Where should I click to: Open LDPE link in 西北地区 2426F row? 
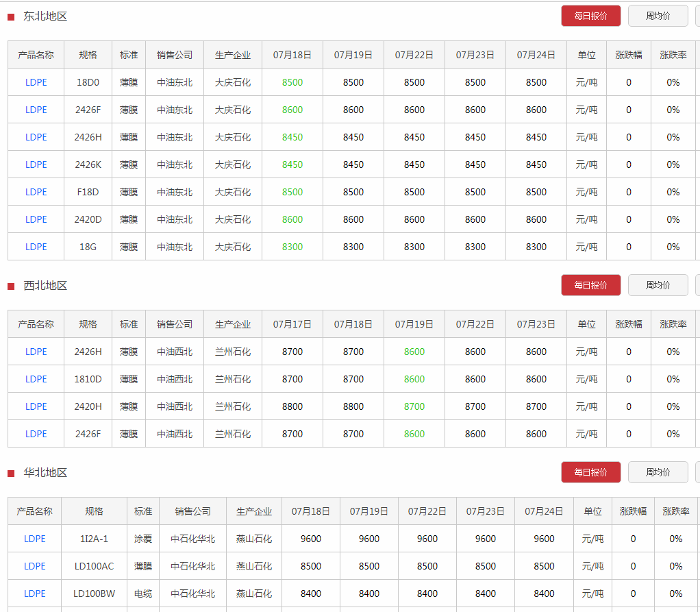pos(36,434)
